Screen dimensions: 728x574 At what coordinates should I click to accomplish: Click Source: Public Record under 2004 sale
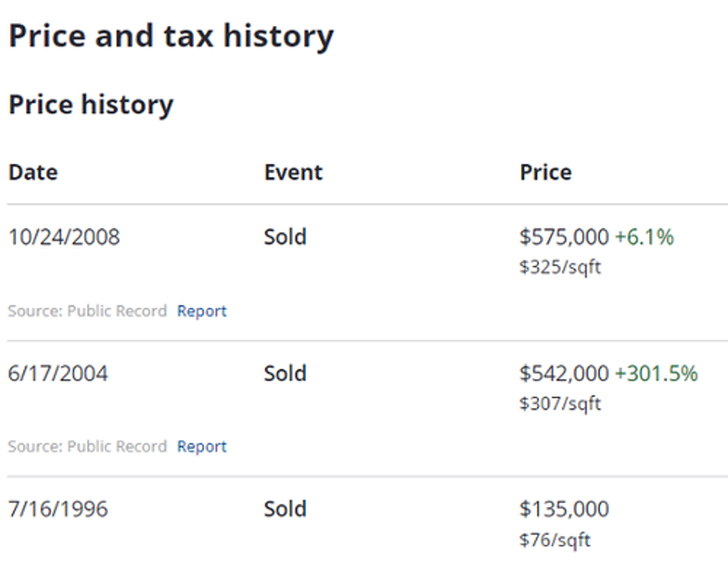coord(88,446)
